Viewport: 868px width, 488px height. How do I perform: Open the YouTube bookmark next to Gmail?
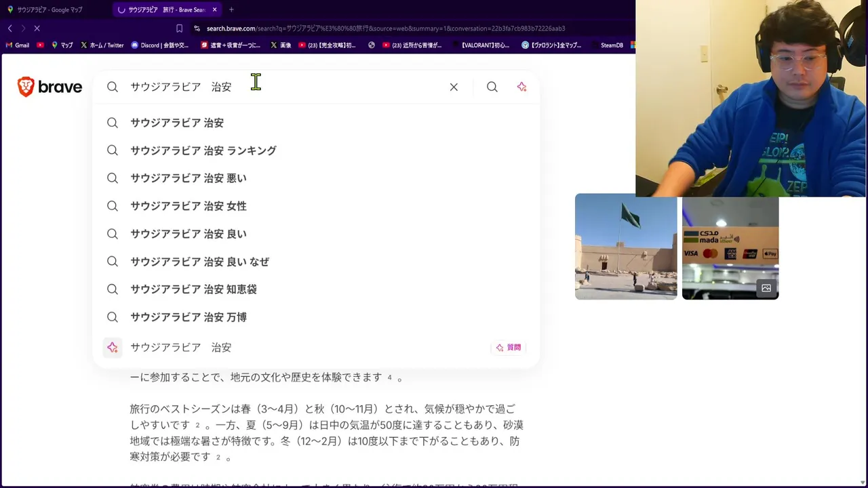[x=41, y=45]
